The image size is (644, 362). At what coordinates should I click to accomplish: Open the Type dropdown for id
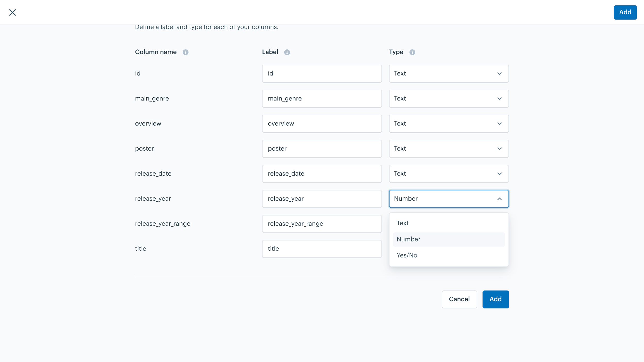449,74
